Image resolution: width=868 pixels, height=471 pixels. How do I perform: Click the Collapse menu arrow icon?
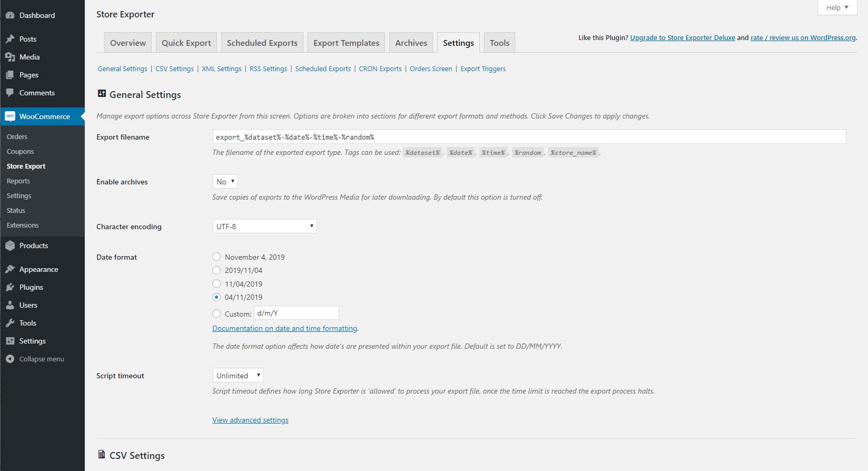(10, 359)
